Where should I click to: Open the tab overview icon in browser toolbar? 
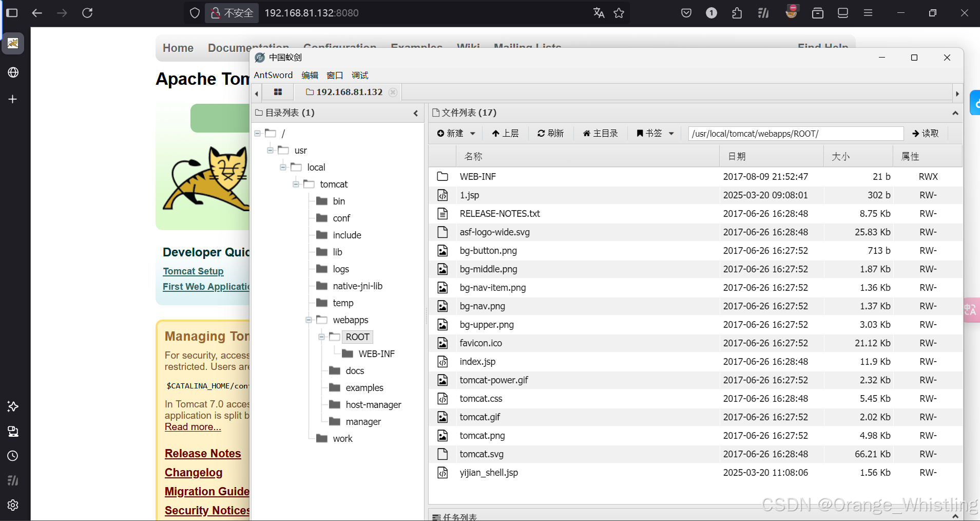pyautogui.click(x=818, y=13)
